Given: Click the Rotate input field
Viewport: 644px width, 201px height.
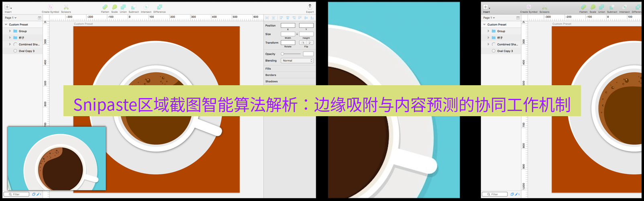Looking at the screenshot, I should [288, 43].
